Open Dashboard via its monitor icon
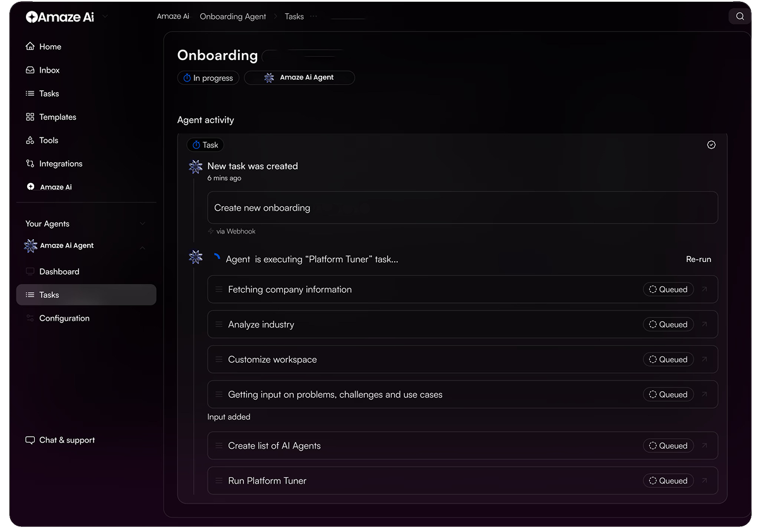Viewport: 761px width, 532px height. coord(30,271)
